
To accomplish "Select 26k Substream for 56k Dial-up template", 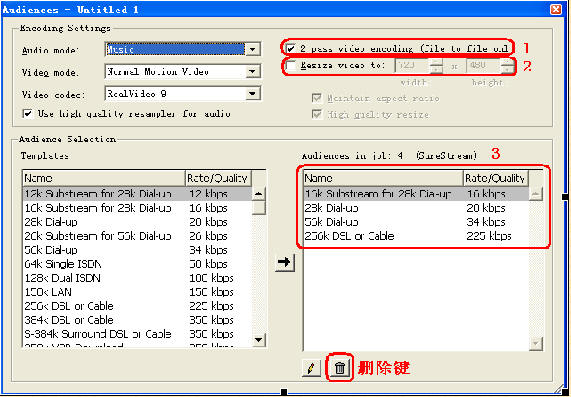I will pyautogui.click(x=137, y=236).
